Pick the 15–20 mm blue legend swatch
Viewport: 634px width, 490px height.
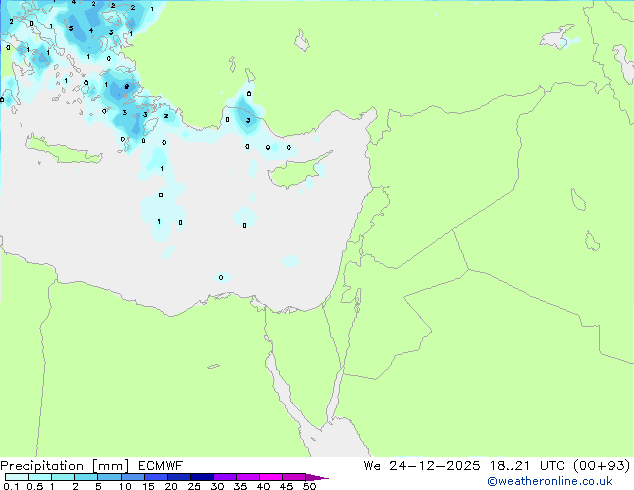click(x=155, y=477)
